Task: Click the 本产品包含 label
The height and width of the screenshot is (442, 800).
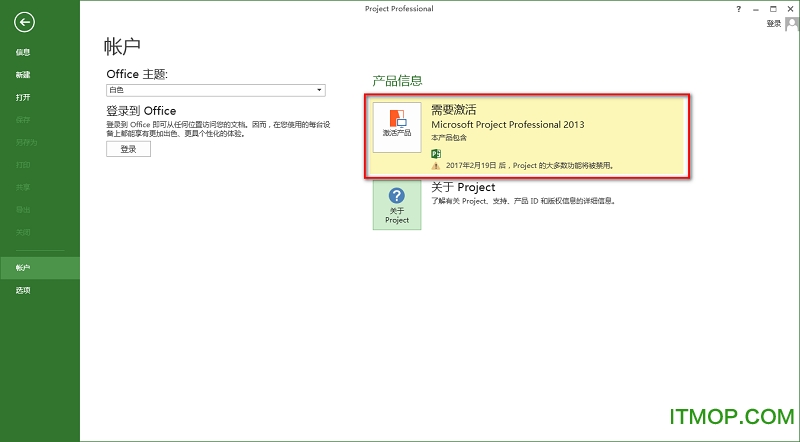Action: click(449, 138)
